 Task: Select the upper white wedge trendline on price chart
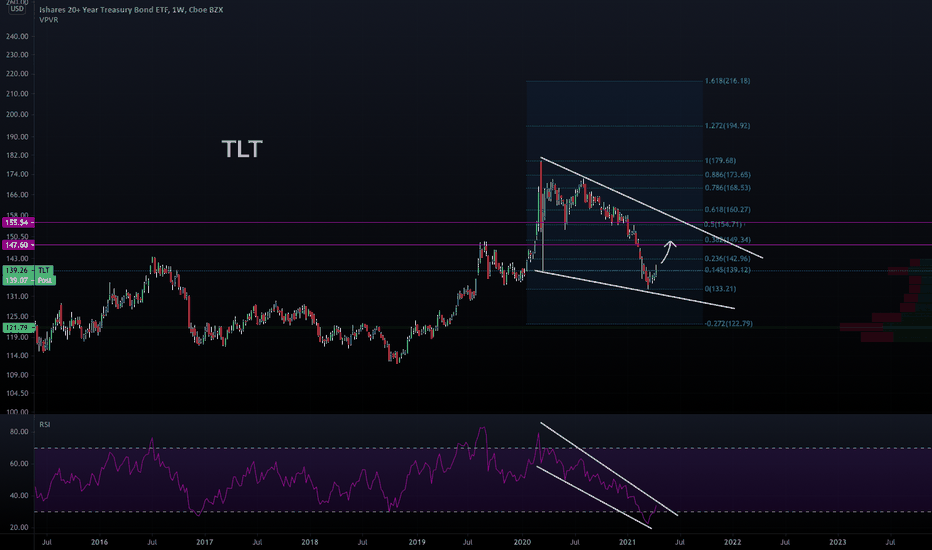pos(651,208)
